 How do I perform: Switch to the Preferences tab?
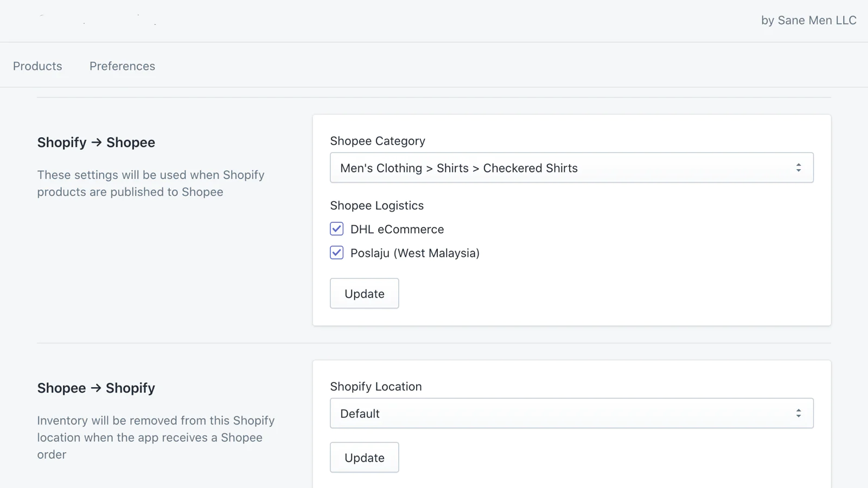point(122,66)
